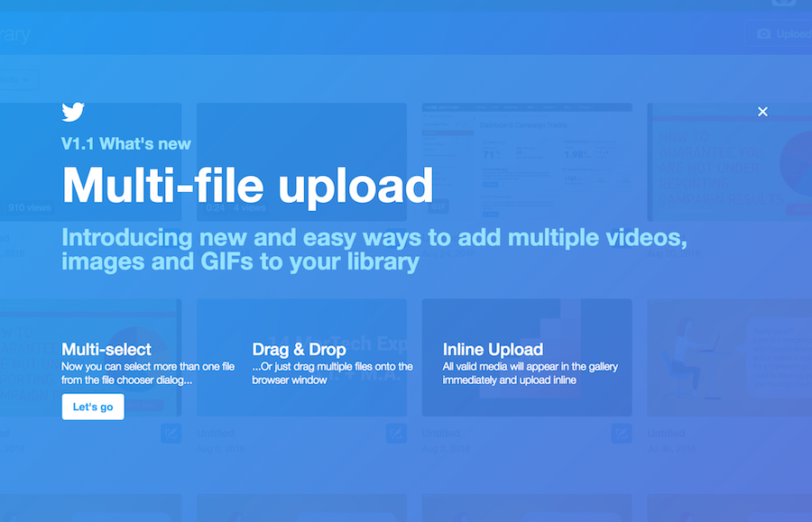The height and width of the screenshot is (522, 812).
Task: Click the Multi-select feature heading
Action: 106,349
